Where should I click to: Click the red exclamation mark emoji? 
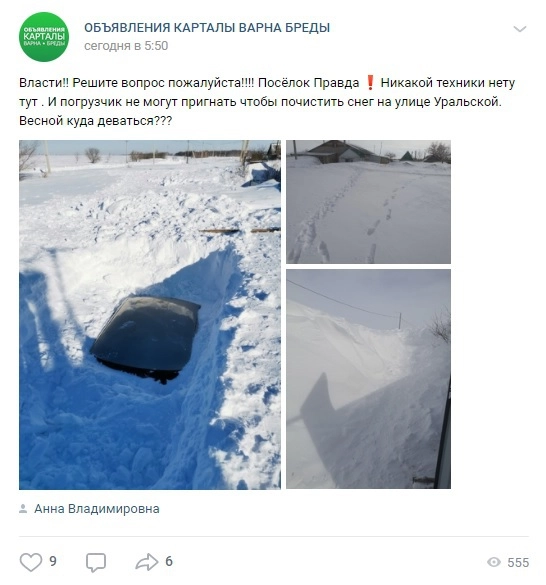370,82
